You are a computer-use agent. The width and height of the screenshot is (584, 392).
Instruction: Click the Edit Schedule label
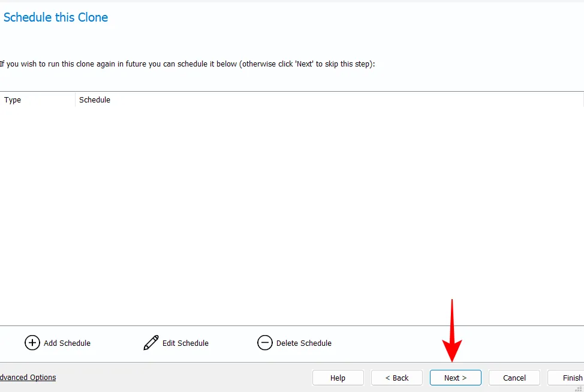tap(185, 343)
